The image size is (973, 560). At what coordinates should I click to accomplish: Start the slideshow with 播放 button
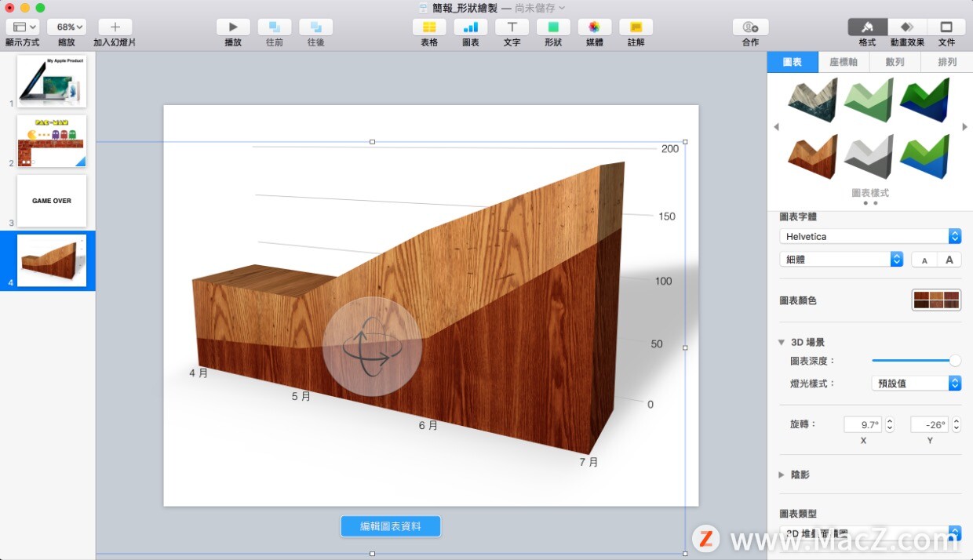[233, 27]
